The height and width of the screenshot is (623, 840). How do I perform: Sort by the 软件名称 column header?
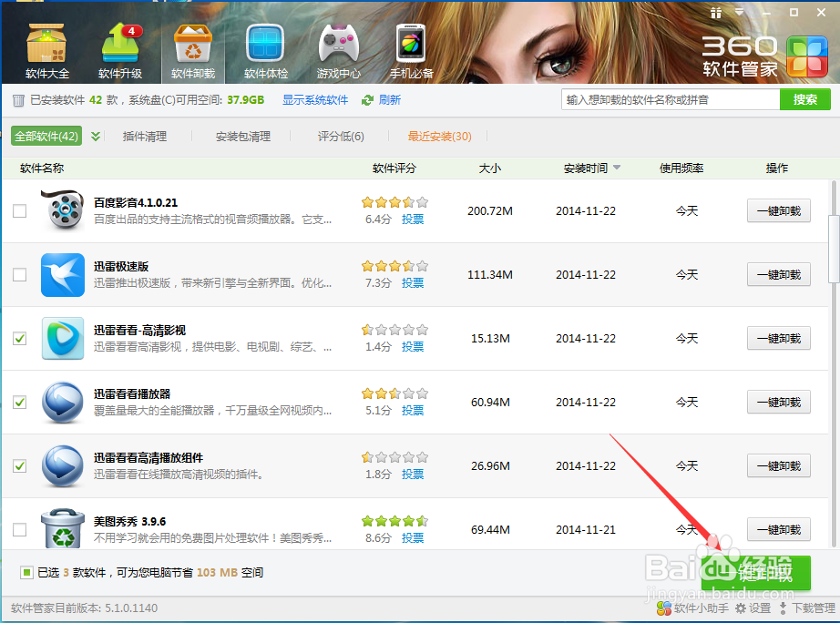pyautogui.click(x=42, y=169)
